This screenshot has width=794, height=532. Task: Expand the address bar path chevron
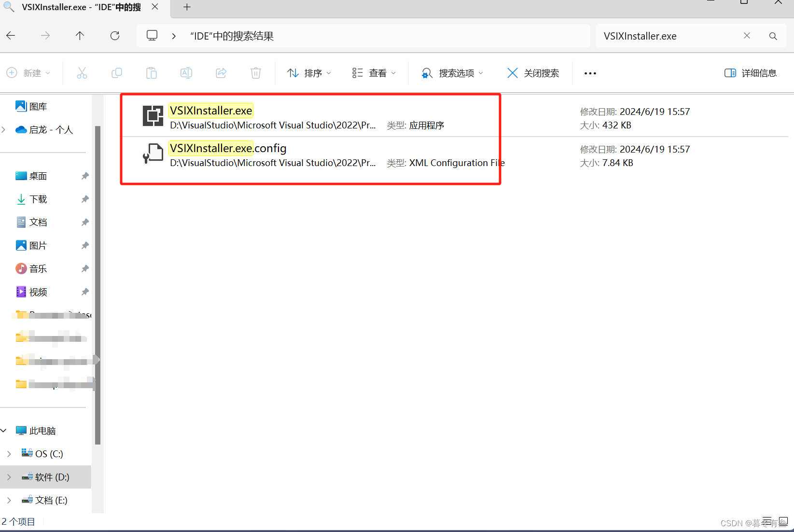pyautogui.click(x=174, y=36)
